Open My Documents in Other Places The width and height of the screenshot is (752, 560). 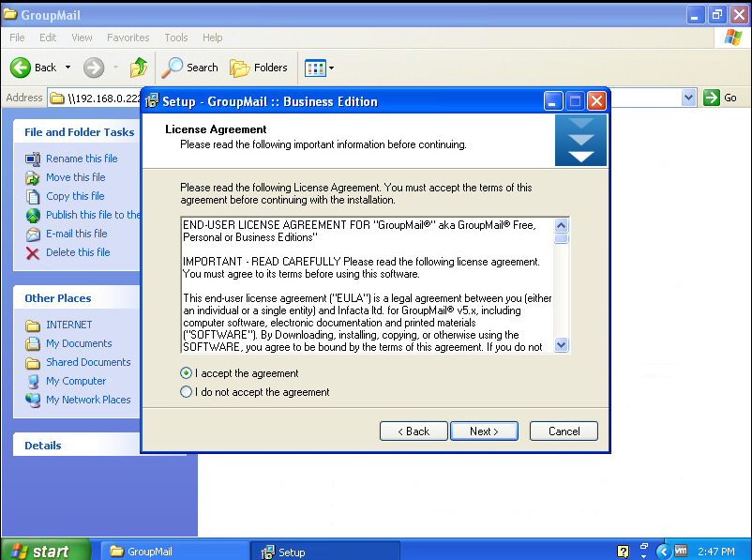tap(79, 343)
